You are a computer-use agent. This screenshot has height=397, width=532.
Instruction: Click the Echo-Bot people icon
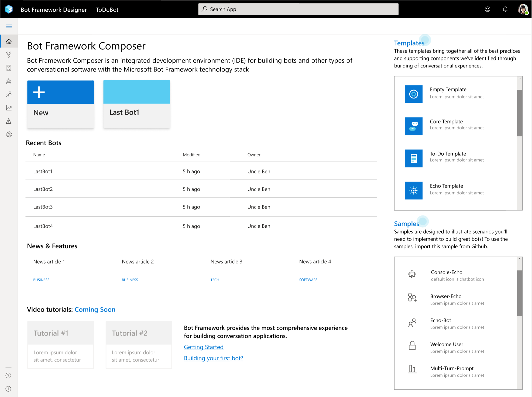point(412,322)
